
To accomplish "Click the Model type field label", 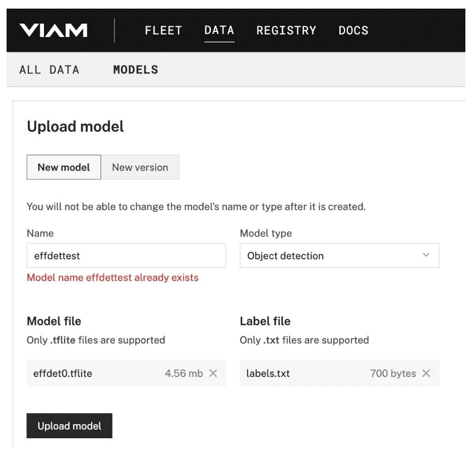I will [x=266, y=234].
